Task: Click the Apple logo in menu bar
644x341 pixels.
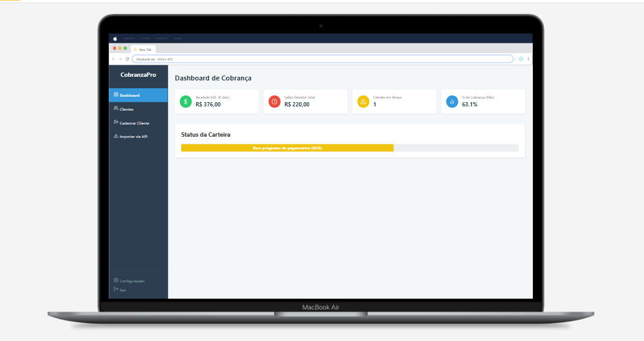Action: click(x=115, y=38)
